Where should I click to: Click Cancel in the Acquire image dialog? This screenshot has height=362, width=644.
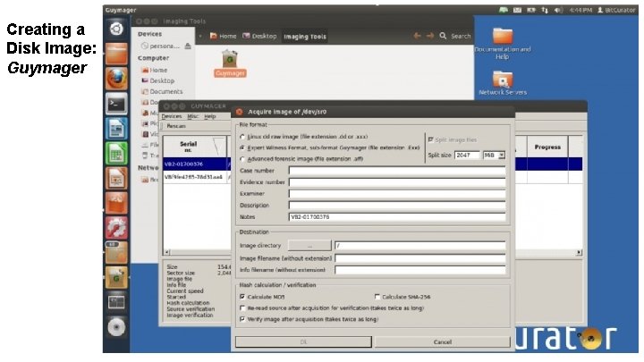pyautogui.click(x=443, y=341)
